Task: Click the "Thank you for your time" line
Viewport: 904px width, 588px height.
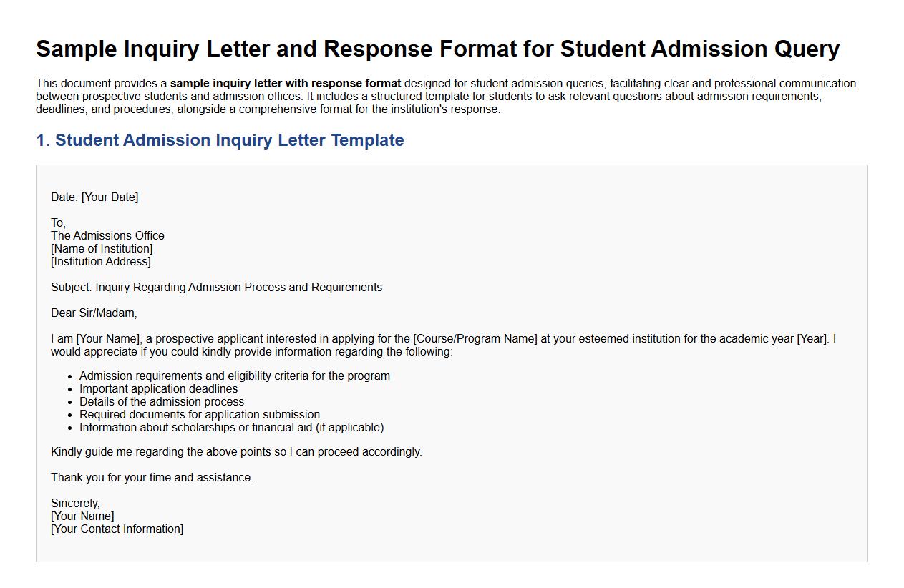Action: 152,478
